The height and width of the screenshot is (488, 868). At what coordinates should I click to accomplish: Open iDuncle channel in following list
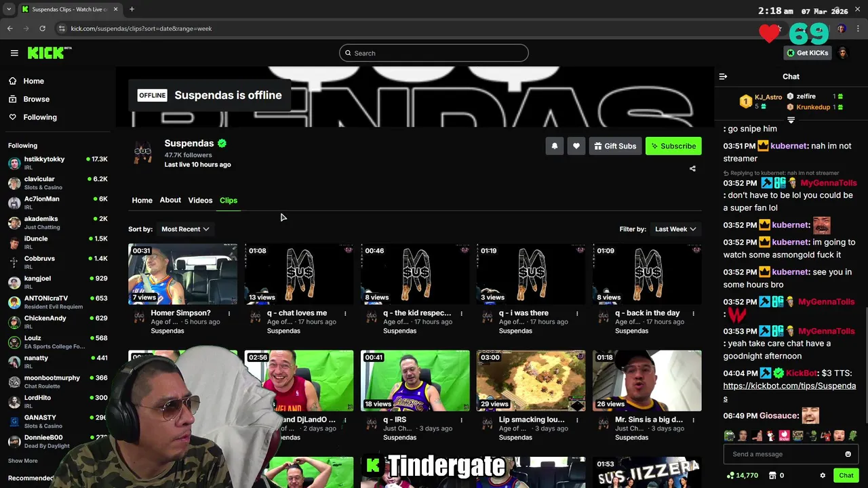pyautogui.click(x=58, y=243)
